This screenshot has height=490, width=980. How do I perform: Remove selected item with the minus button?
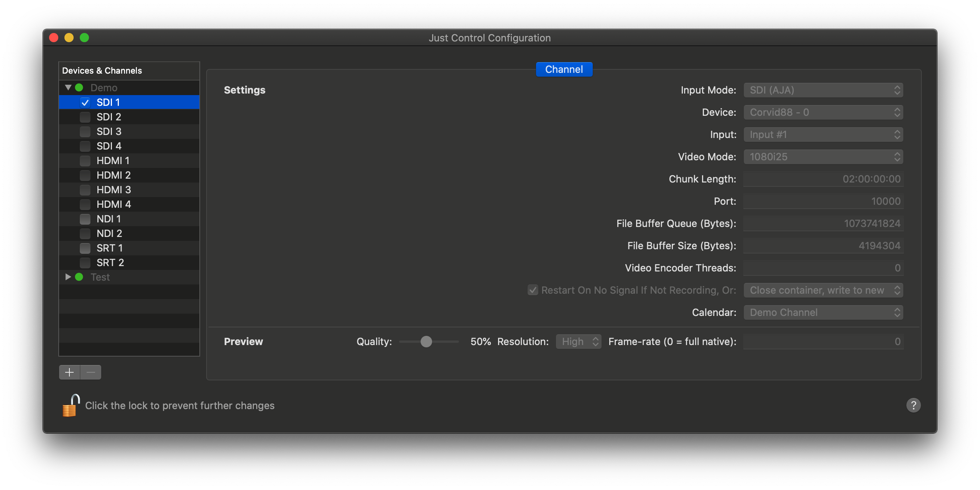click(91, 372)
